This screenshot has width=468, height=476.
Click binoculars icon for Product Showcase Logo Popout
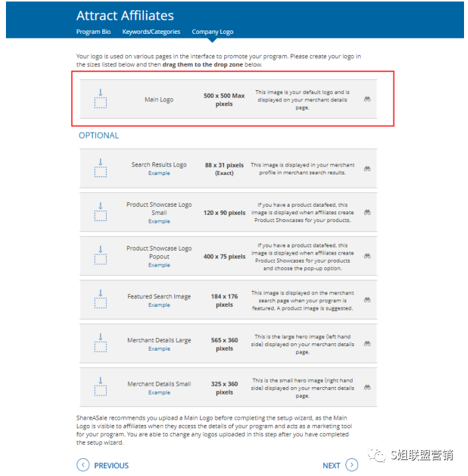(x=367, y=256)
